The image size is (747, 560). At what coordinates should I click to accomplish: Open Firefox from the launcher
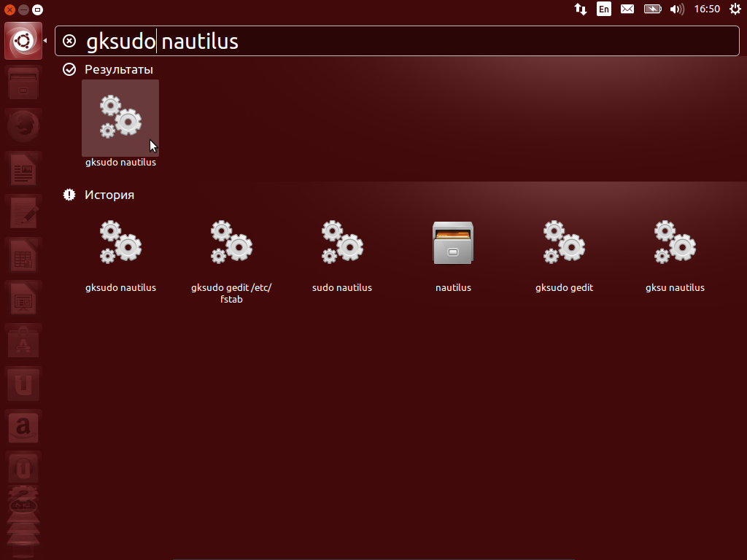pyautogui.click(x=23, y=127)
